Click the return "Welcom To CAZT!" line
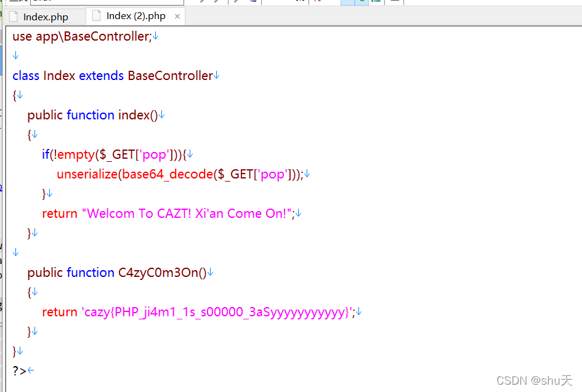The height and width of the screenshot is (392, 582). (x=168, y=214)
